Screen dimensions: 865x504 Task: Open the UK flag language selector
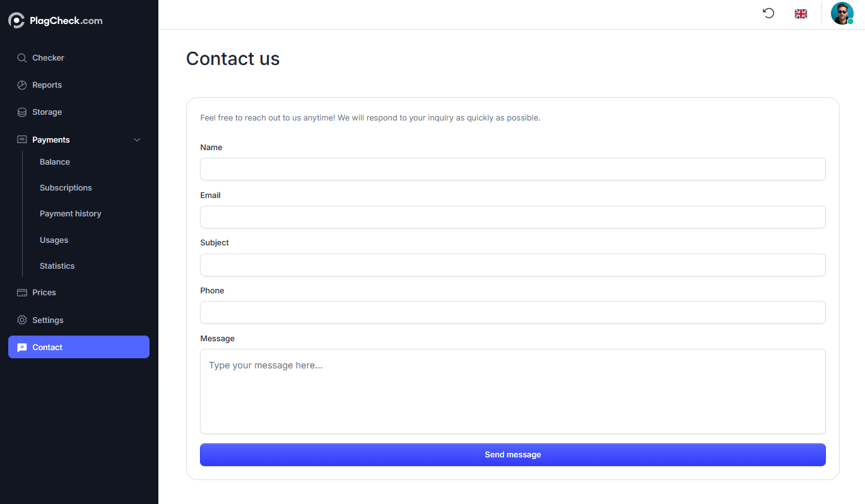tap(801, 13)
